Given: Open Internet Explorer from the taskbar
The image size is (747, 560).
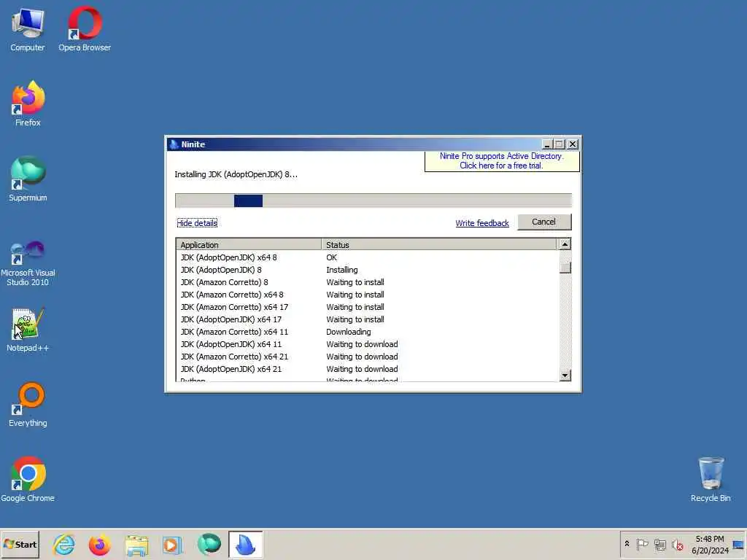Looking at the screenshot, I should click(64, 544).
